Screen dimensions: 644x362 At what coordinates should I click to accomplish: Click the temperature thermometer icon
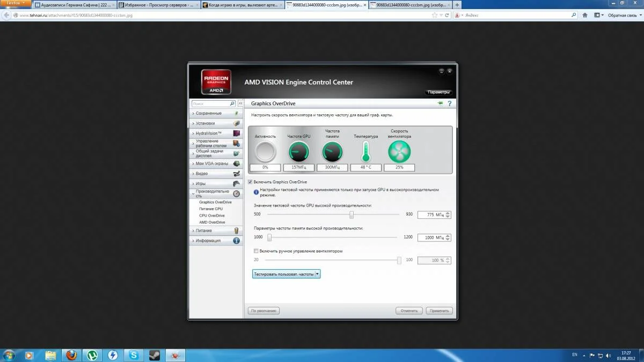(365, 152)
